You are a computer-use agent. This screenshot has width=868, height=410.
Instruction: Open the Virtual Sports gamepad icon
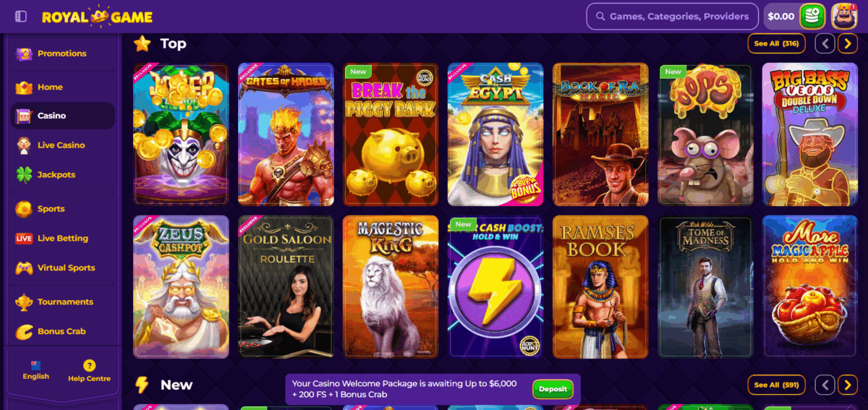[x=24, y=268]
